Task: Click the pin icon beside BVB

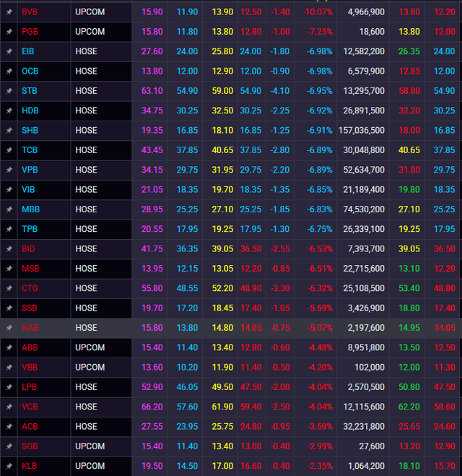Action: [x=9, y=12]
